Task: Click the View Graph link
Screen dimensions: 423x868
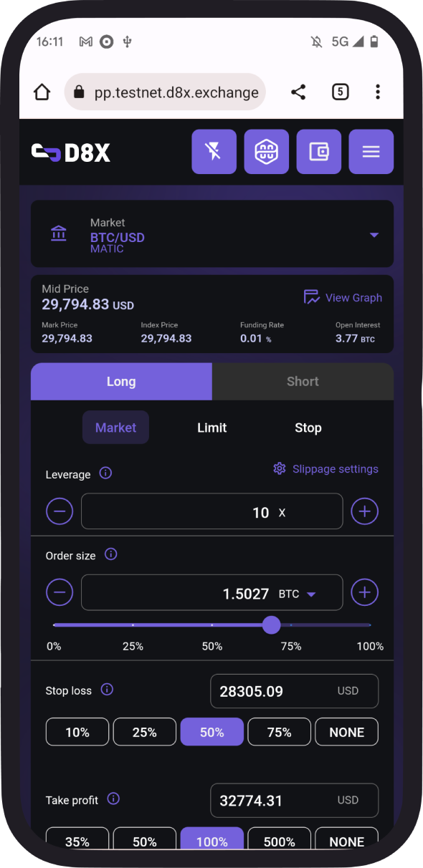Action: [x=343, y=297]
